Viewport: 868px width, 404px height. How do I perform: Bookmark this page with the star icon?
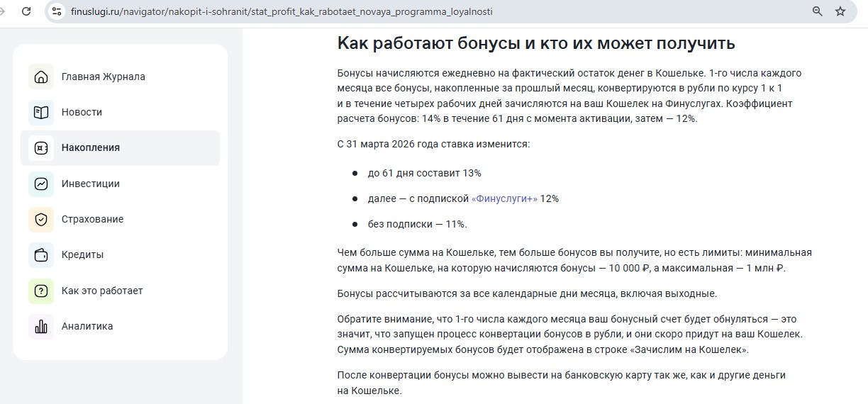(840, 11)
